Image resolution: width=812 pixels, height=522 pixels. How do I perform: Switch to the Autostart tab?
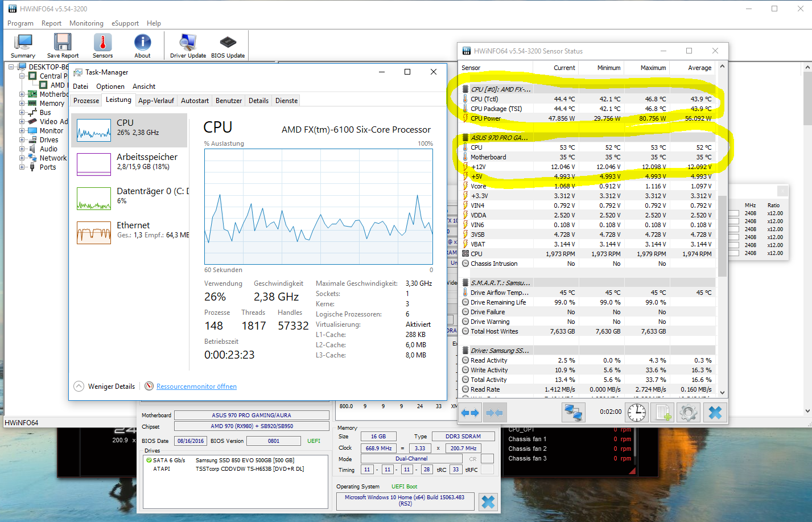pyautogui.click(x=195, y=101)
